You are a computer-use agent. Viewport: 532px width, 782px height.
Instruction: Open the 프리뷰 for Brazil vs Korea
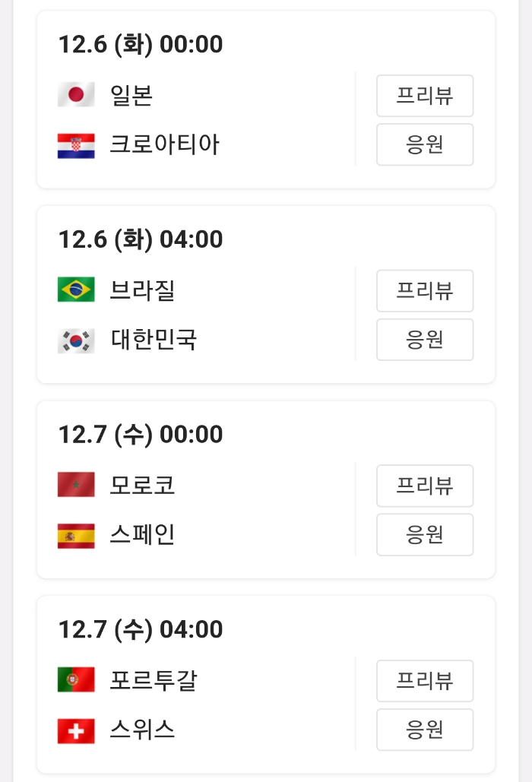click(x=425, y=290)
